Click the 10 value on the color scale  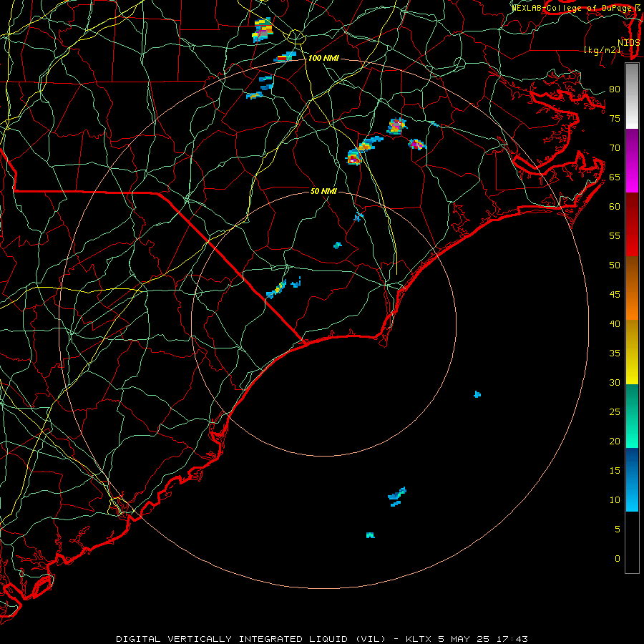[615, 500]
